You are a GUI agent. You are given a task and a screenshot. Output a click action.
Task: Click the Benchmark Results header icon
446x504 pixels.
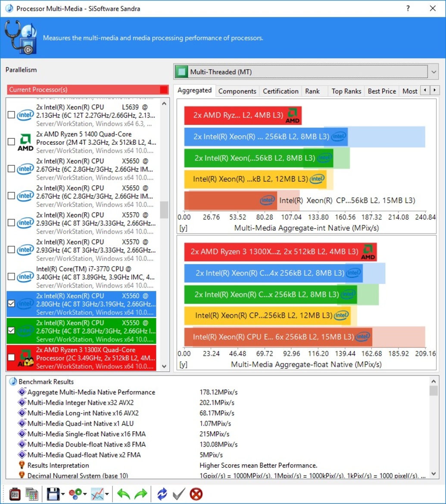pos(13,382)
